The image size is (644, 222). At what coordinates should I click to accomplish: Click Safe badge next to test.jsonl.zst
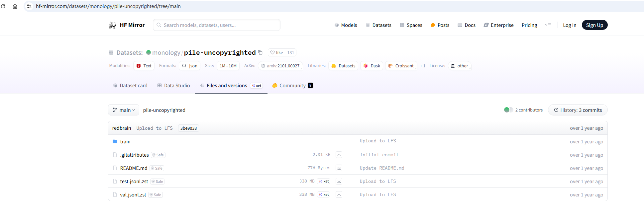(158, 182)
